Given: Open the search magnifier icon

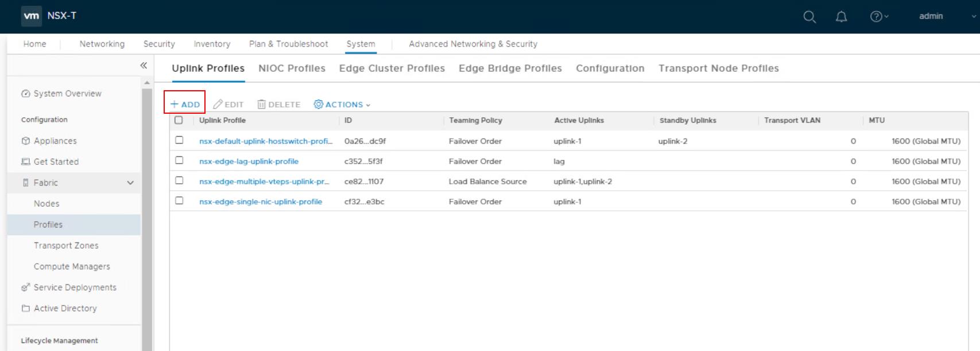Looking at the screenshot, I should [809, 17].
